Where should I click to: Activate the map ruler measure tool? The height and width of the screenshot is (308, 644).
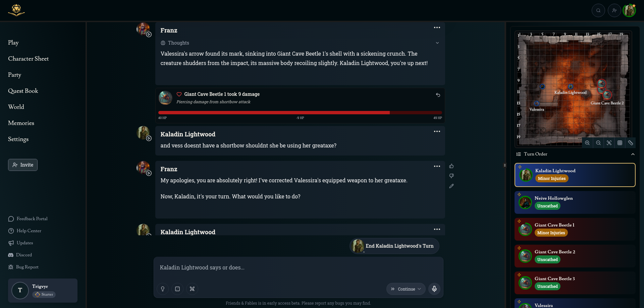pyautogui.click(x=631, y=143)
